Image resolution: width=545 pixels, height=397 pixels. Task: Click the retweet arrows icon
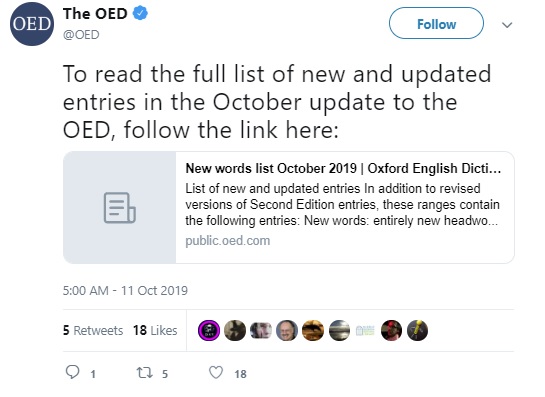[x=144, y=373]
